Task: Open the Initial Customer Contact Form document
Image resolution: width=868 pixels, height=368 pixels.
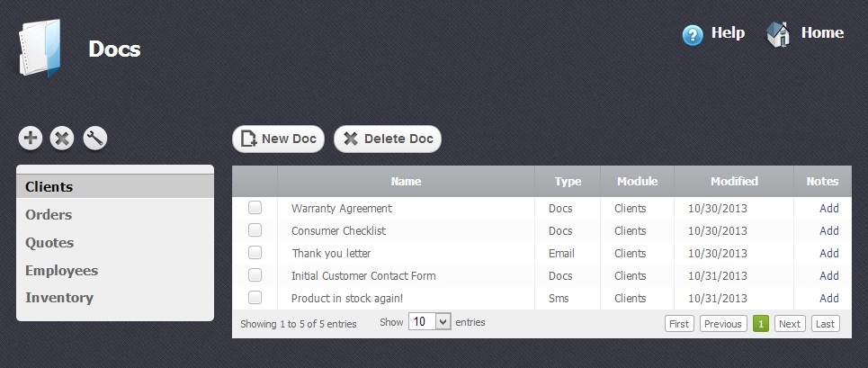Action: coord(363,275)
